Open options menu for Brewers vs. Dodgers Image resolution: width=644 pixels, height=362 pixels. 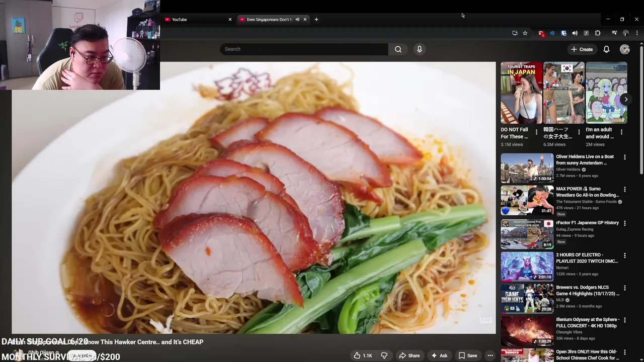[x=625, y=288]
